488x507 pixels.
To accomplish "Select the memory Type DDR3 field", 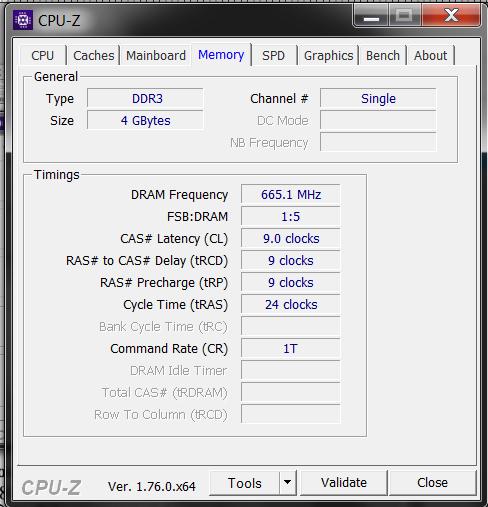I will pos(145,98).
